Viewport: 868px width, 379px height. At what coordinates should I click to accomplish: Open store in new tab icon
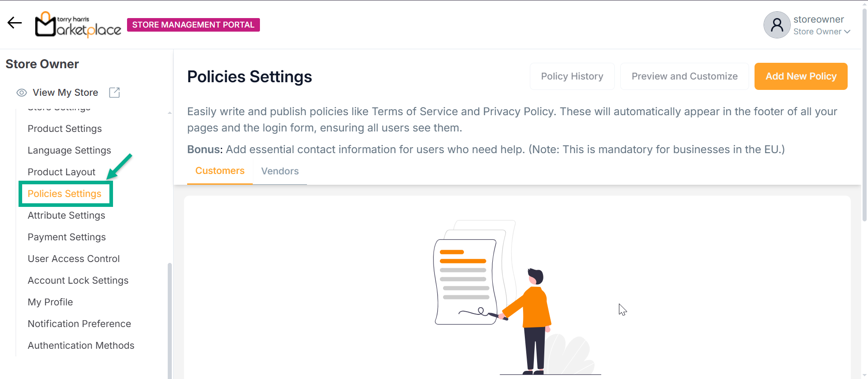coord(114,93)
